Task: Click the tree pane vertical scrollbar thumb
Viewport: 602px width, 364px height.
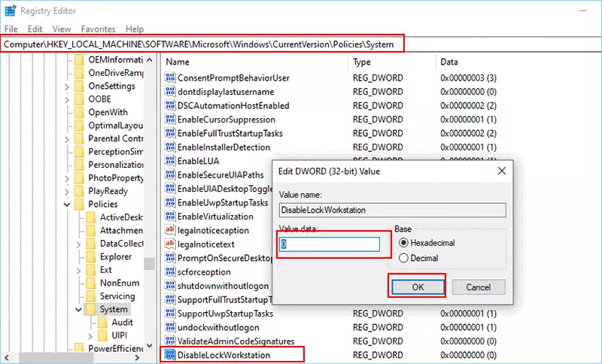Action: (x=149, y=263)
